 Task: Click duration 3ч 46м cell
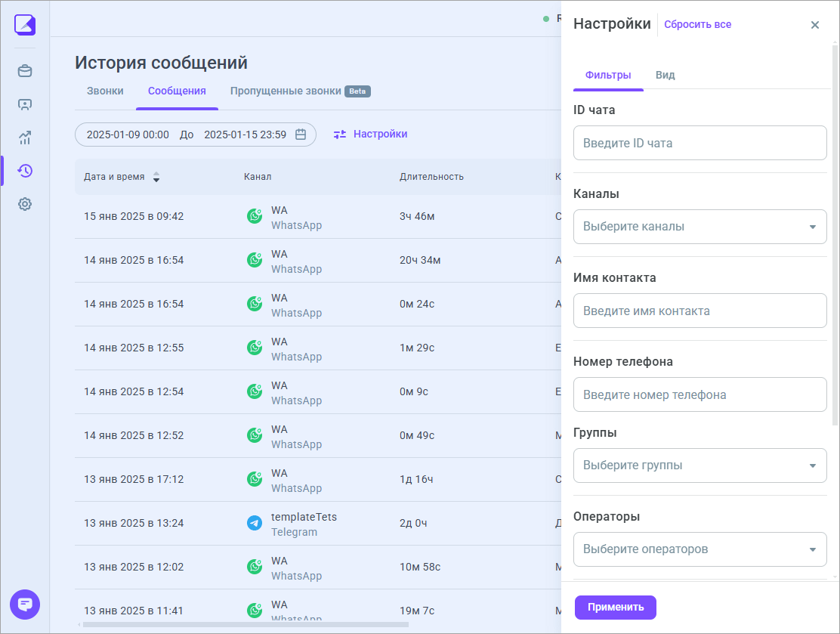pos(417,217)
